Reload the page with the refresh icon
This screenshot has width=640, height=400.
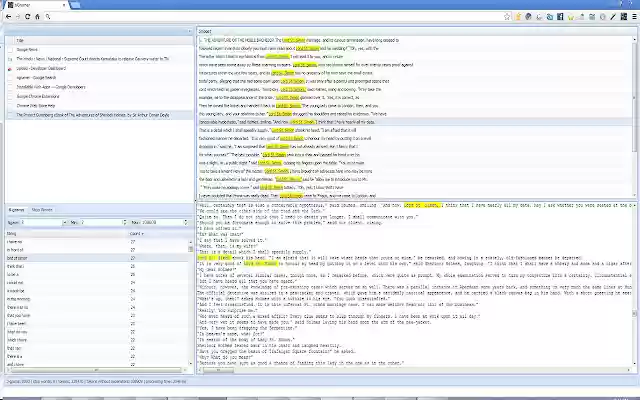28,17
